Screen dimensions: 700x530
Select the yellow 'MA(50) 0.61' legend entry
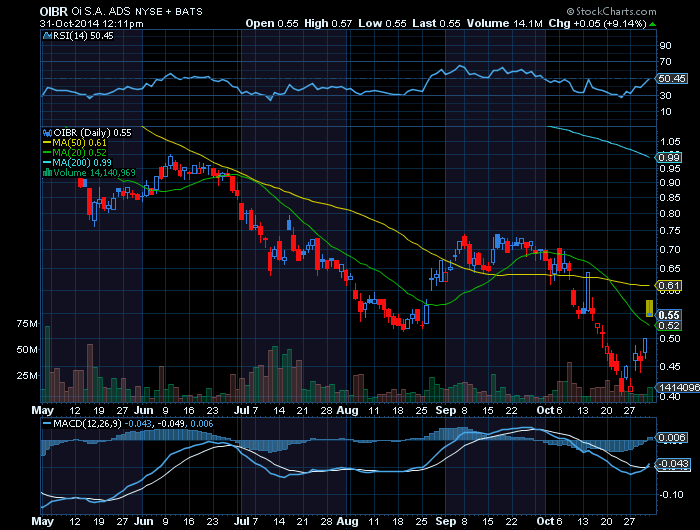(75, 143)
